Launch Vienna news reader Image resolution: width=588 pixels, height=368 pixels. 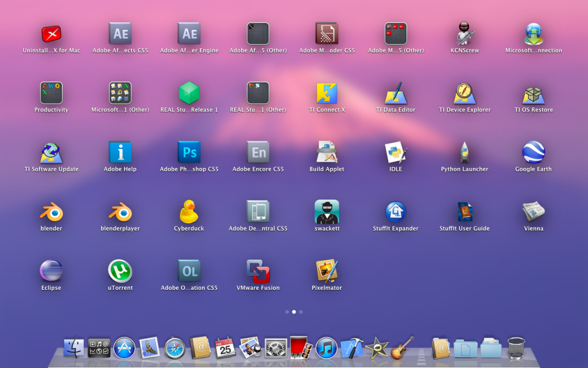coord(533,212)
